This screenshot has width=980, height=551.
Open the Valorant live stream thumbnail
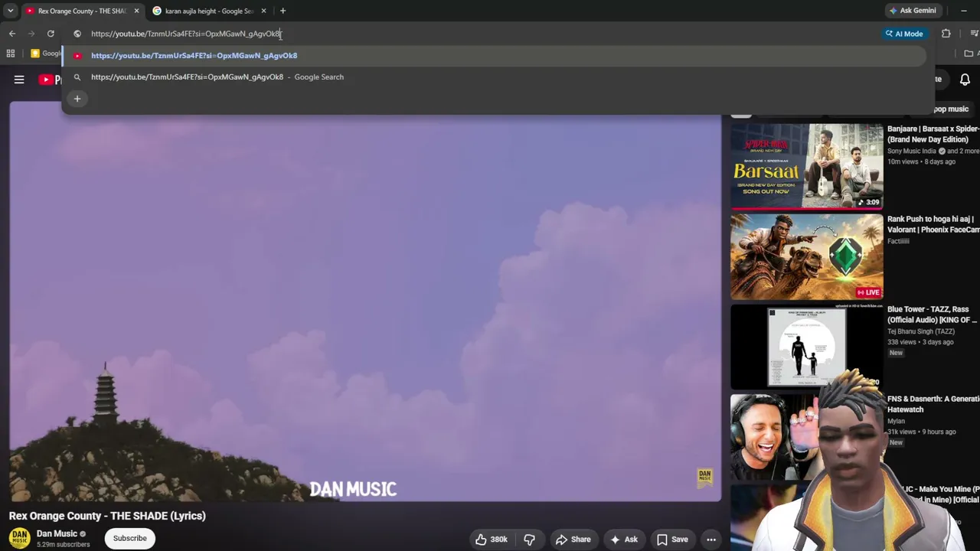[x=806, y=257]
